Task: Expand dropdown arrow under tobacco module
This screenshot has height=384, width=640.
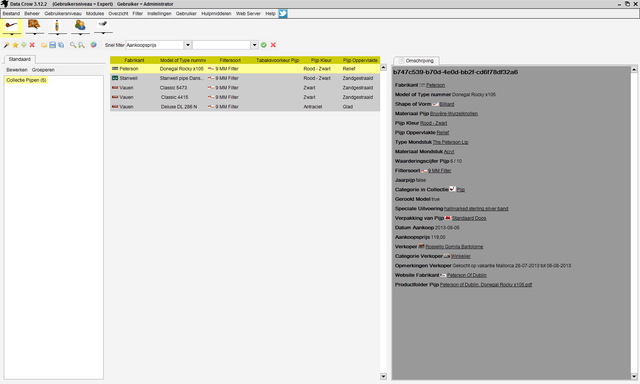Action: [x=34, y=33]
